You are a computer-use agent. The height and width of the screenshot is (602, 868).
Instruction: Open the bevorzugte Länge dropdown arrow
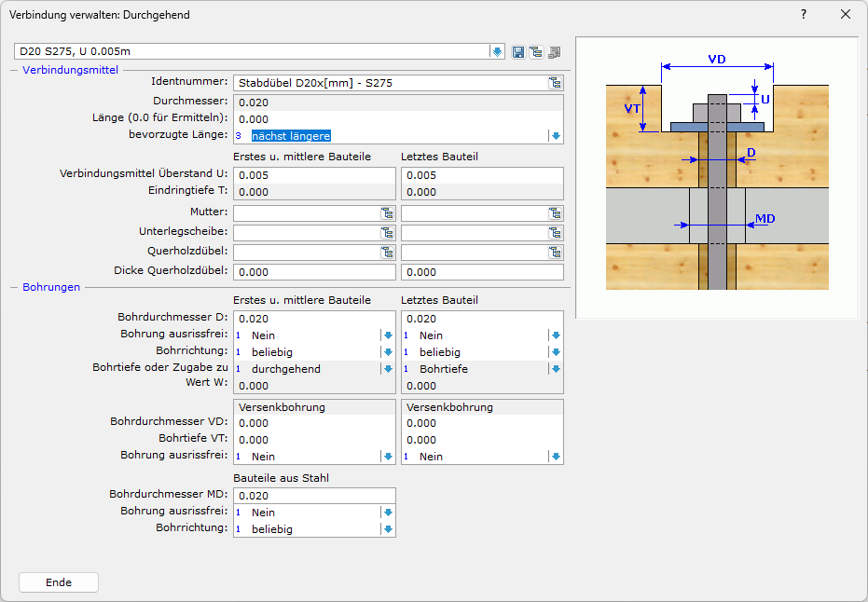556,136
